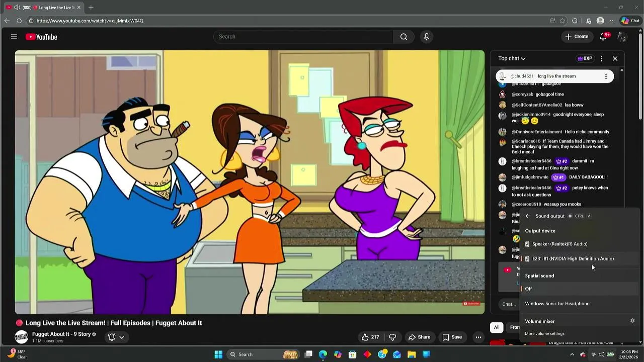Click the video player frame

click(250, 182)
